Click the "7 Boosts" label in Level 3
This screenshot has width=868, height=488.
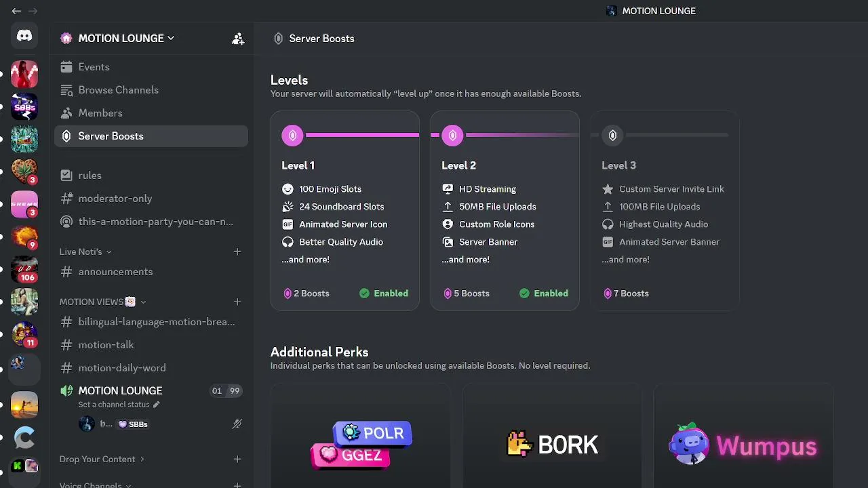coord(631,293)
